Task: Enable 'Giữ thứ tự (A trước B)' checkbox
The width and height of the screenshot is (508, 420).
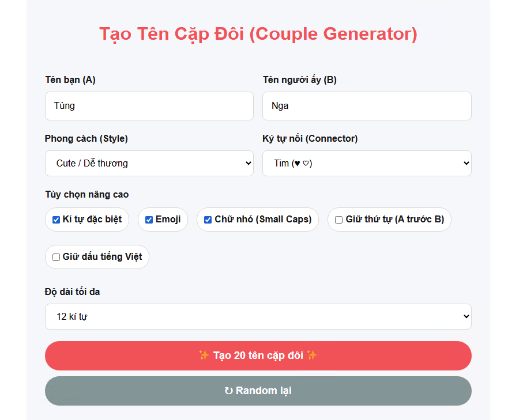Action: coord(339,220)
